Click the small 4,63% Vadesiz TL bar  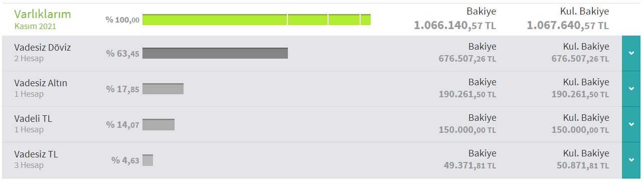click(x=147, y=160)
